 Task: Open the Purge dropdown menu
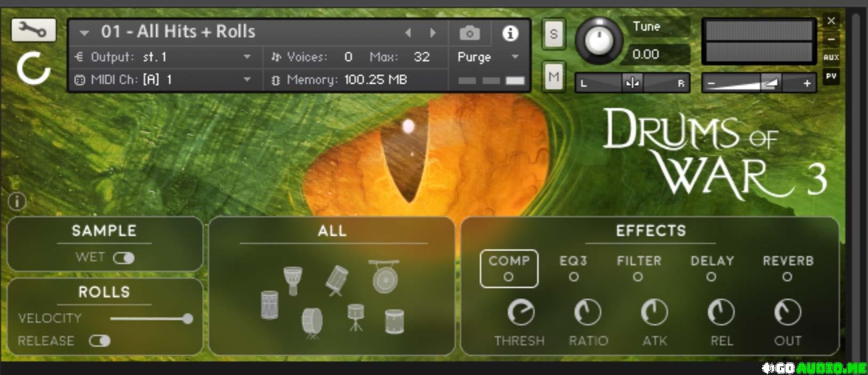[515, 57]
